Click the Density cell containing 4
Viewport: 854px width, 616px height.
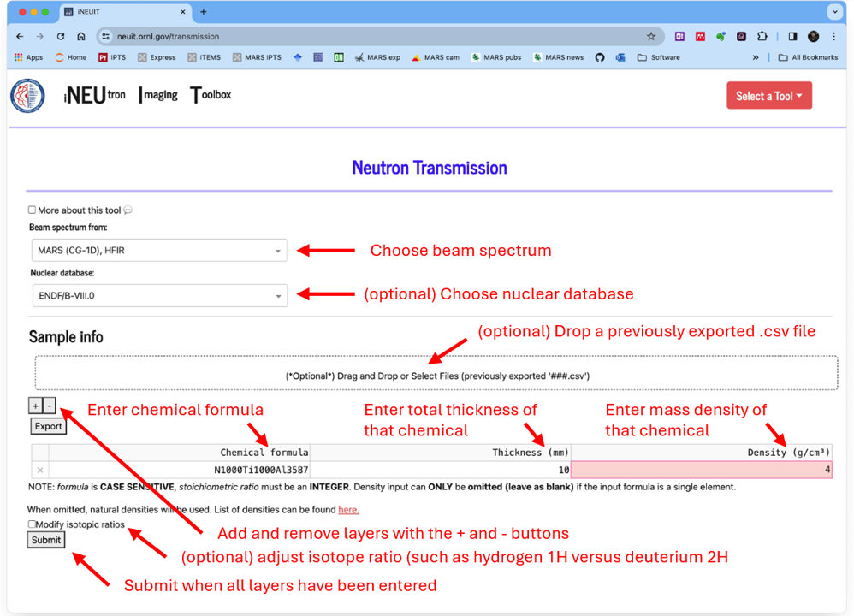tap(700, 470)
